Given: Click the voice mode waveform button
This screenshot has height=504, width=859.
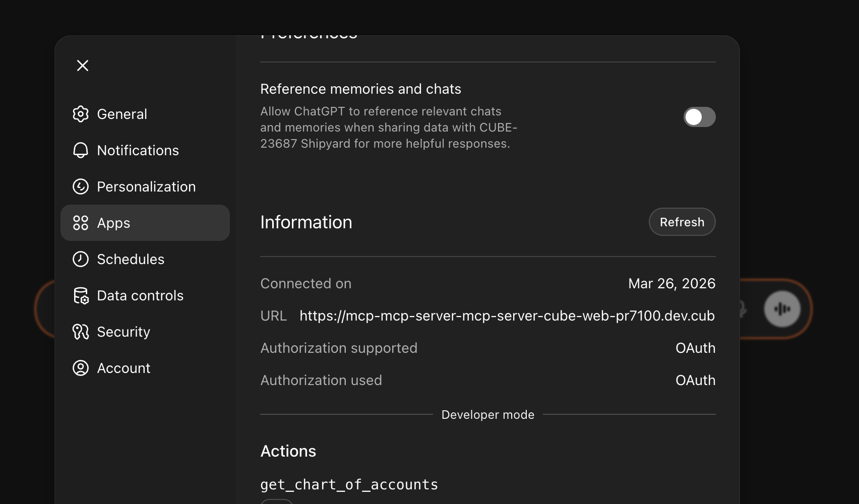Looking at the screenshot, I should click(782, 309).
